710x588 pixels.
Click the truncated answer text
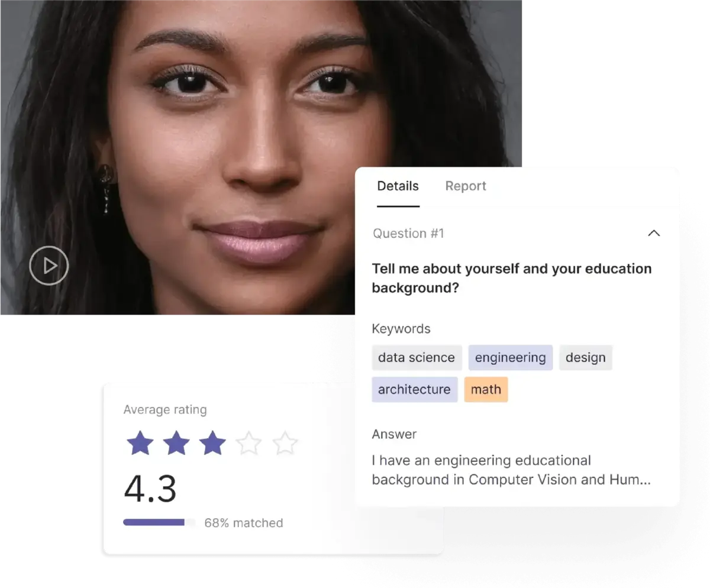point(511,470)
